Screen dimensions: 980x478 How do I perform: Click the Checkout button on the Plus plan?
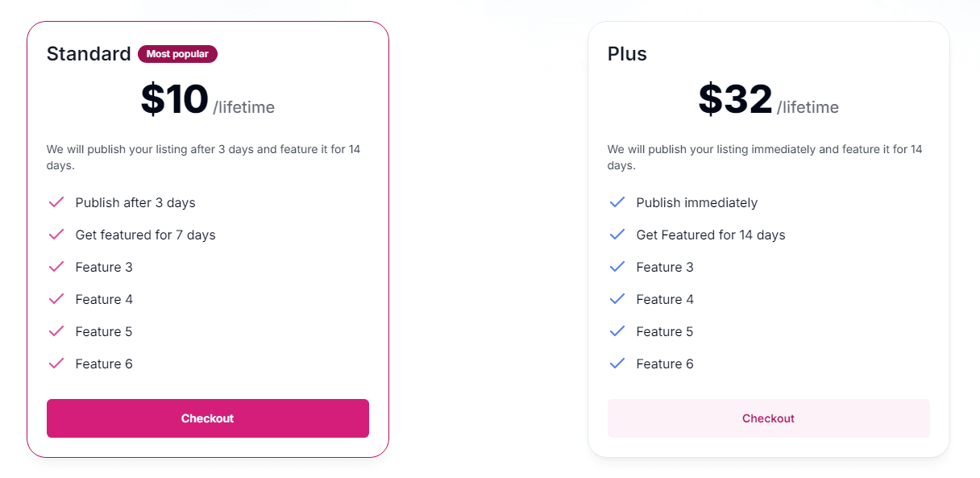[768, 418]
